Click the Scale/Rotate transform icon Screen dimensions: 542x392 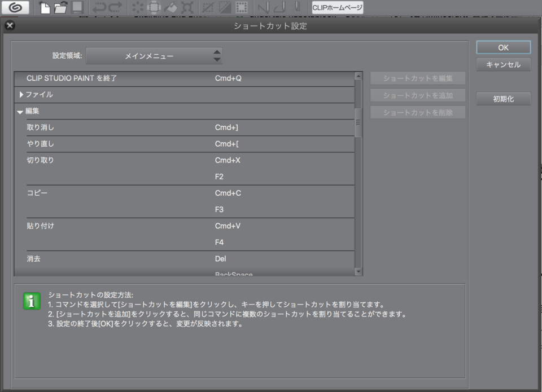pyautogui.click(x=187, y=7)
